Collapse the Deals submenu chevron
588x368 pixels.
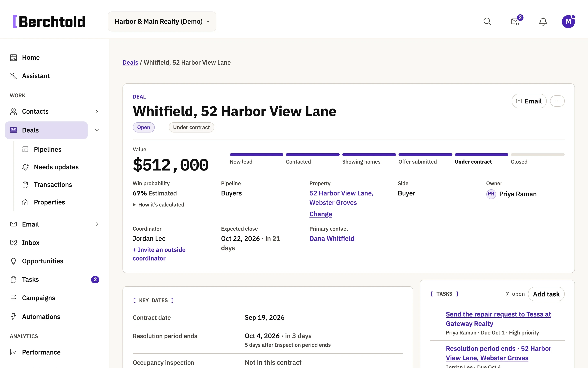97,130
